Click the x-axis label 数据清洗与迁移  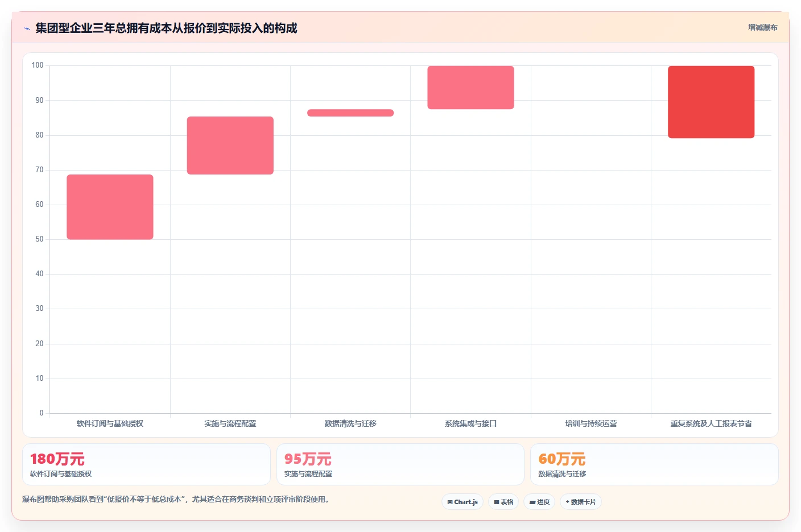click(x=350, y=423)
